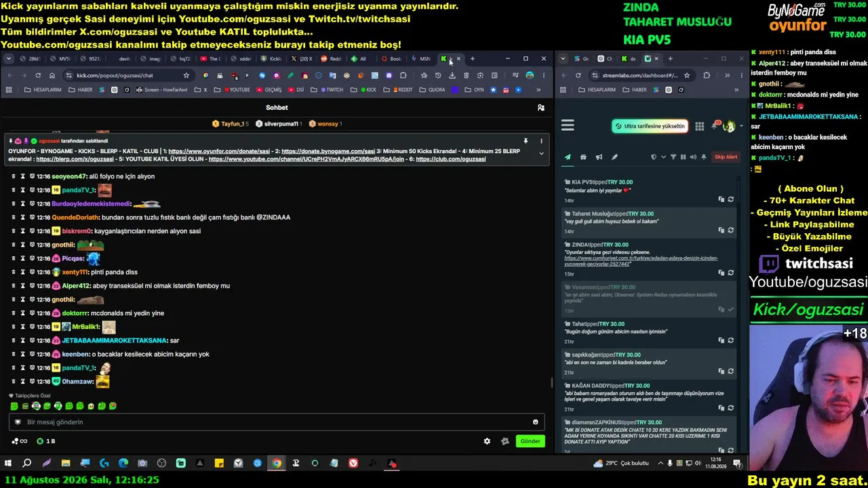Open Chrome from the Windows taskbar
The width and height of the screenshot is (868, 488).
(277, 464)
